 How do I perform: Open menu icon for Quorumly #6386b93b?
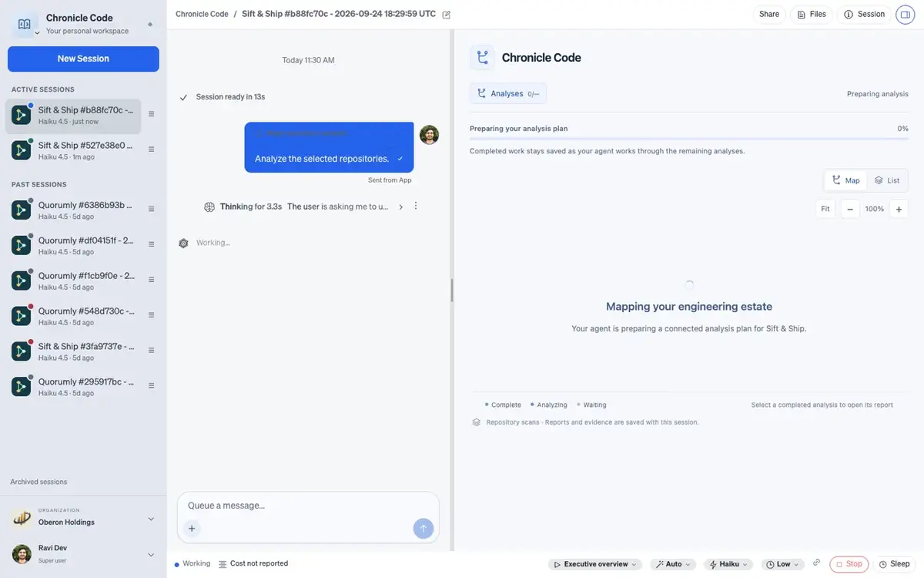pos(152,209)
